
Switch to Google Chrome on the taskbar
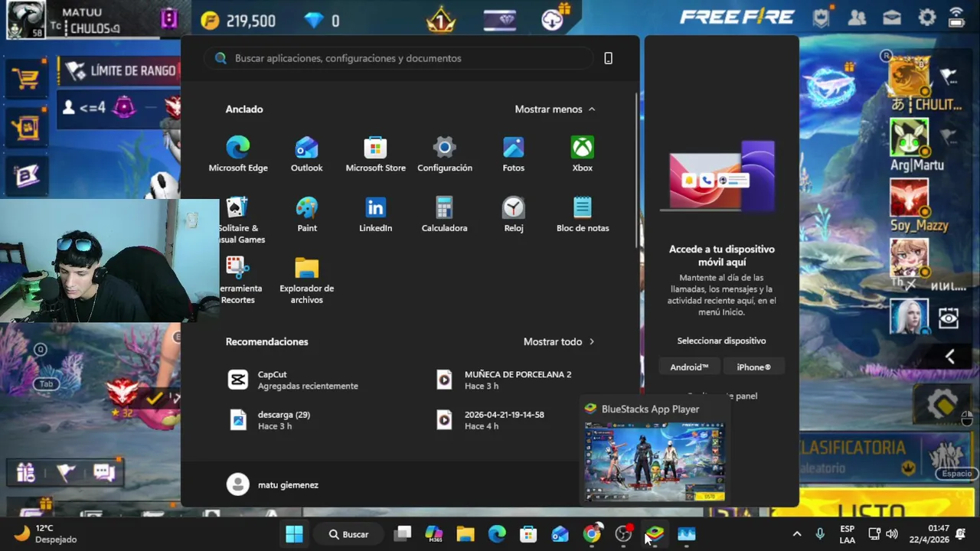coord(592,534)
